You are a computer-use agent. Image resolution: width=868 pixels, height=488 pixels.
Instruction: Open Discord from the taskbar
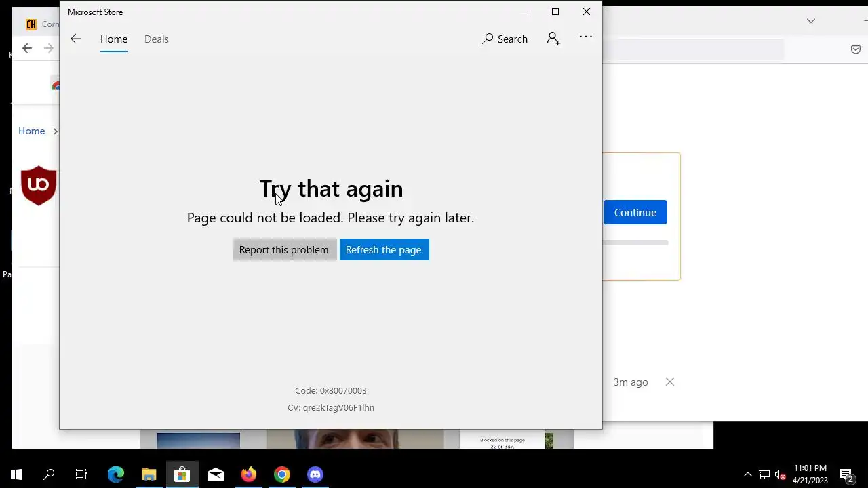click(x=315, y=474)
